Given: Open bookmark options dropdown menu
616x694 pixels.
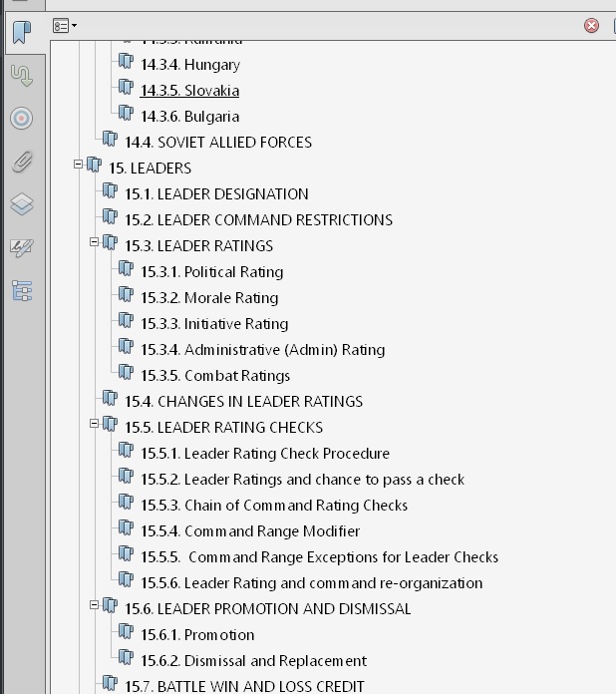Looking at the screenshot, I should pos(65,26).
